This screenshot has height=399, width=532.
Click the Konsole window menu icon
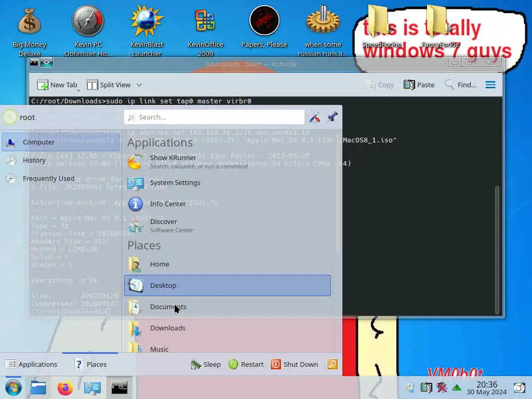coord(34,62)
